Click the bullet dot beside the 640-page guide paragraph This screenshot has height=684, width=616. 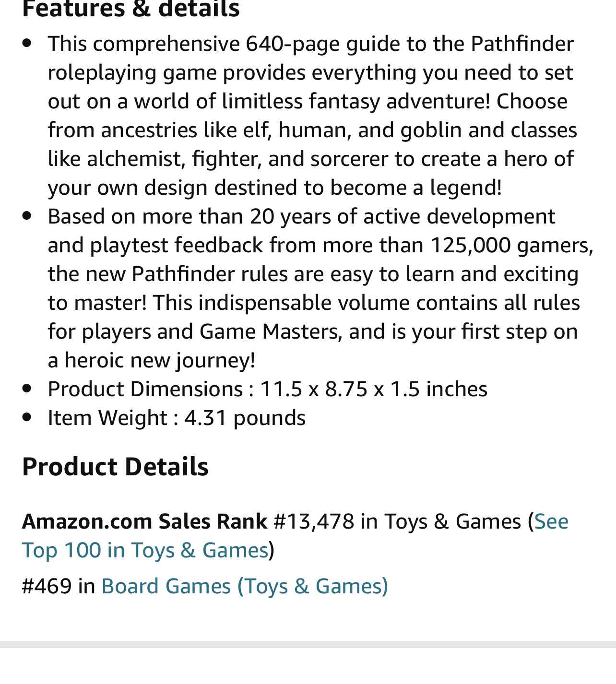(27, 43)
